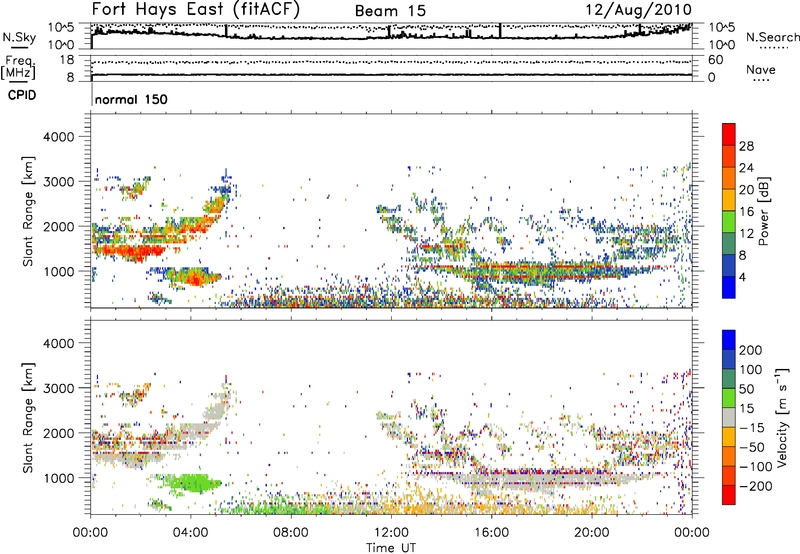Click the gray segment of the velocity color bar
Viewport: 800px width, 554px height.
729,417
